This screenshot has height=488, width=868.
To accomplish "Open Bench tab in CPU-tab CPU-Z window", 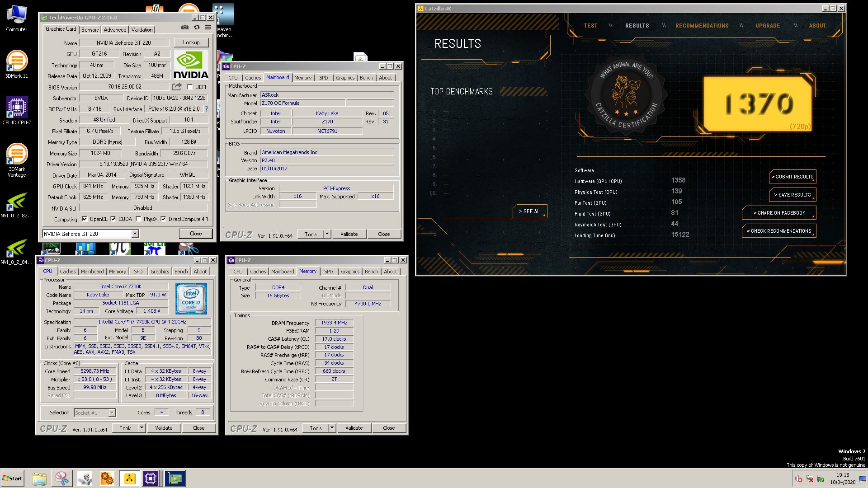I will coord(181,272).
